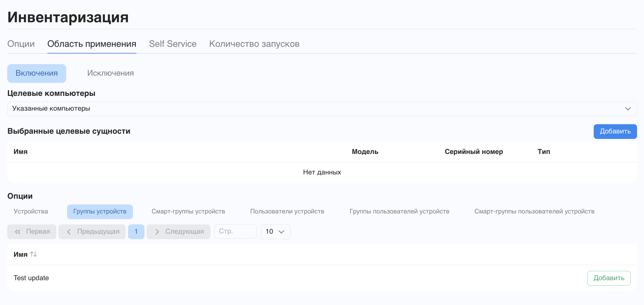Click the Тип column header

coord(544,152)
